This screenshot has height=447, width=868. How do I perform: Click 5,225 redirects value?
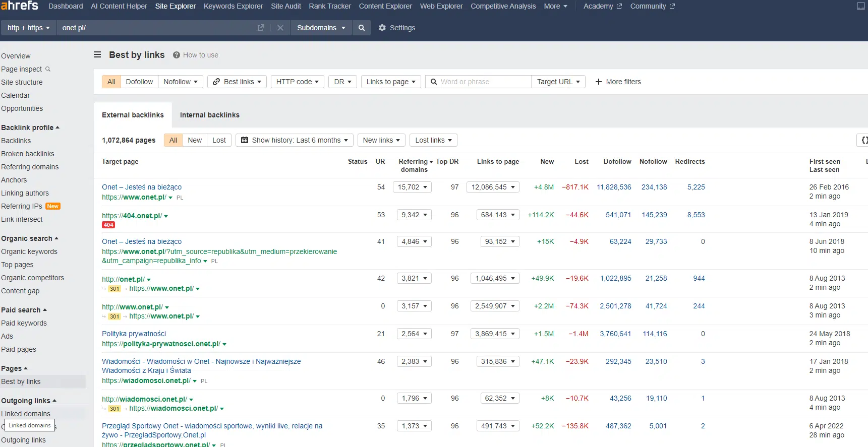click(x=696, y=187)
